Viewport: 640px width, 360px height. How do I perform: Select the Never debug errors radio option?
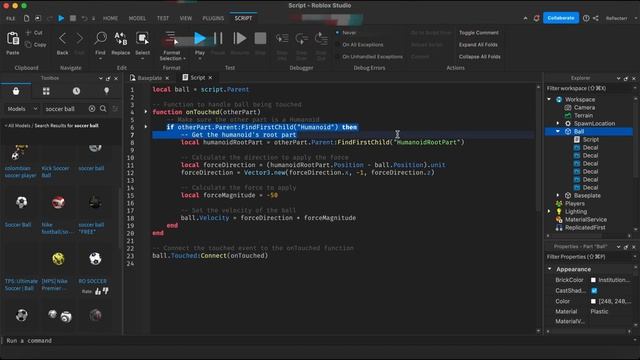(337, 32)
